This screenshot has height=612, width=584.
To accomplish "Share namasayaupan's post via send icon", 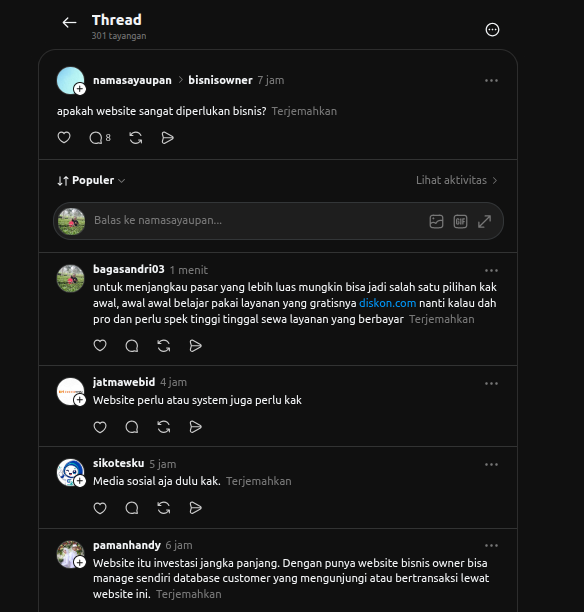I will pos(167,138).
